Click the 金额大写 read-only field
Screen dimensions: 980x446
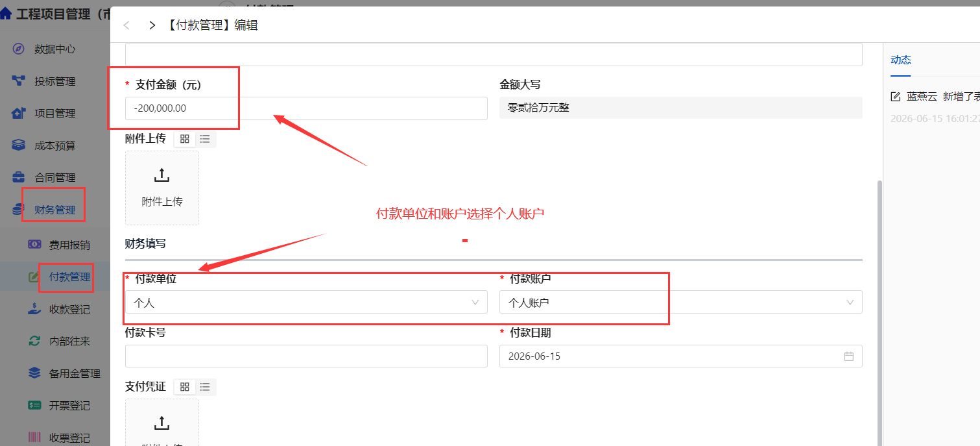click(x=680, y=108)
